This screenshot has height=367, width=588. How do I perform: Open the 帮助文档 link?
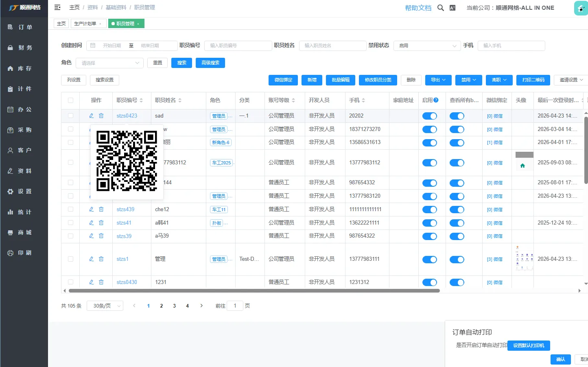coord(418,8)
